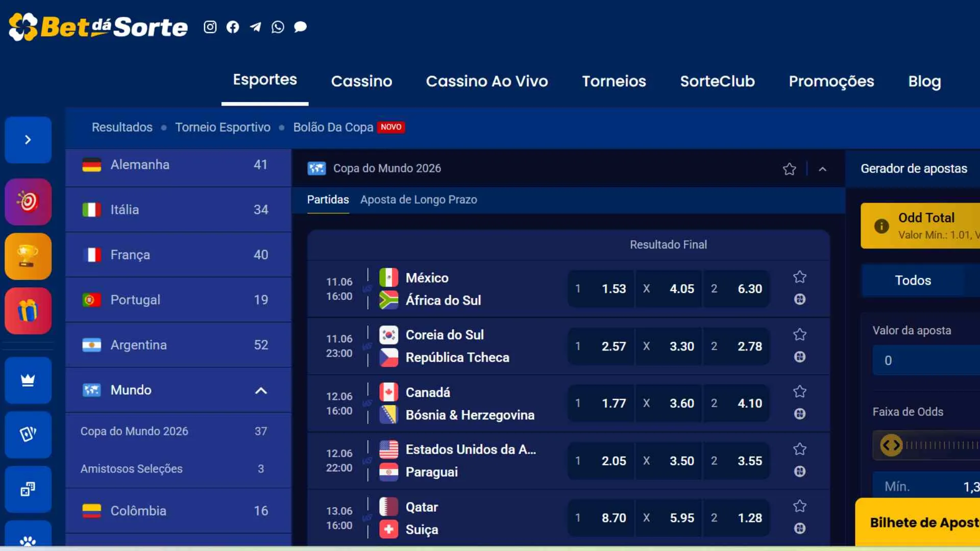Select draw odd 3.30 for Coreia do Sul match

[669, 346]
